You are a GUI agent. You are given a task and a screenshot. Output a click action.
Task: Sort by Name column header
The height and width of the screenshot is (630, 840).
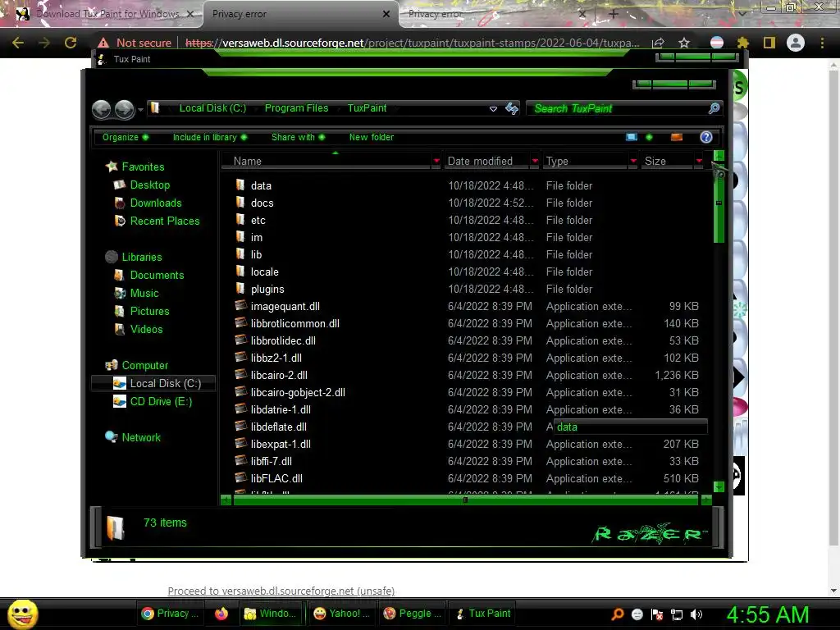326,161
